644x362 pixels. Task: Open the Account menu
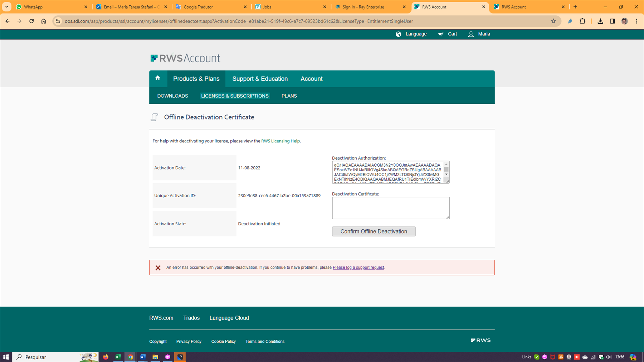pyautogui.click(x=312, y=79)
